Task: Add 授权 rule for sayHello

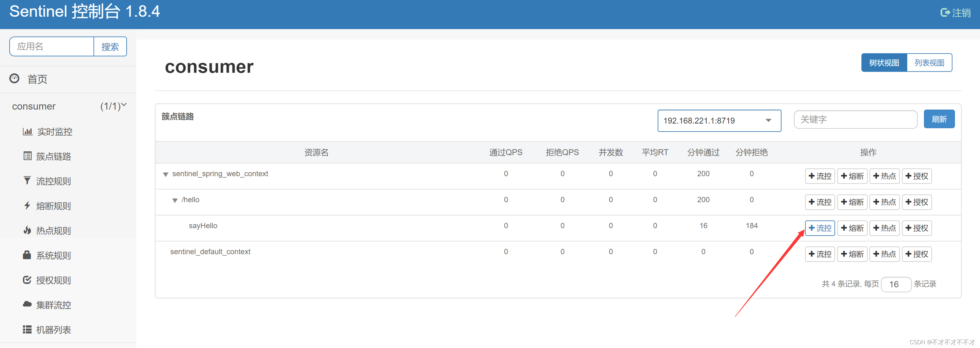Action: point(917,228)
